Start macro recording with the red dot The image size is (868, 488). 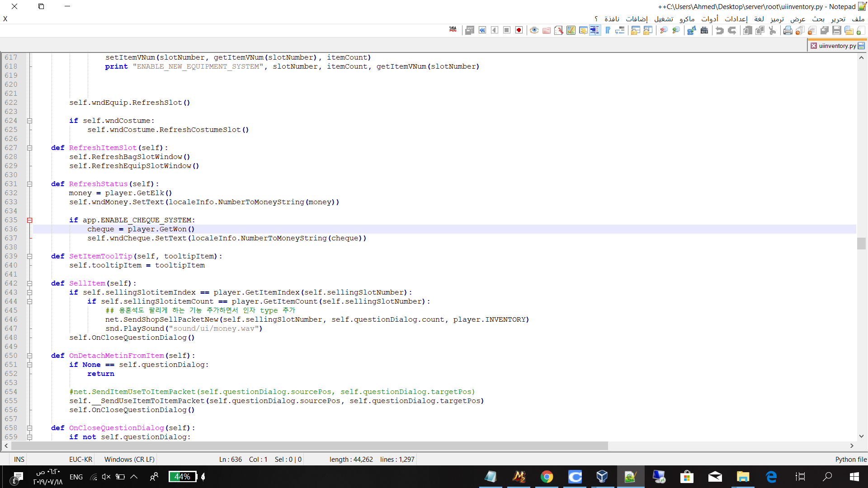(x=519, y=30)
